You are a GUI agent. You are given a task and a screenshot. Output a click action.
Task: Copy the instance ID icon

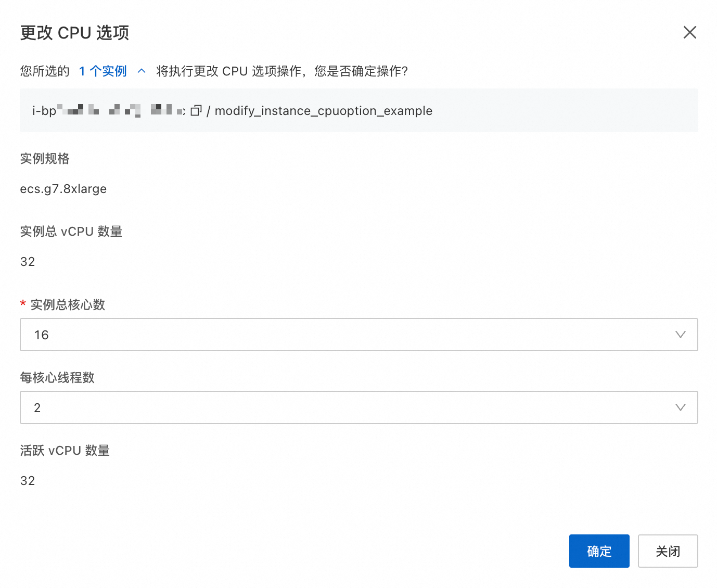point(196,110)
